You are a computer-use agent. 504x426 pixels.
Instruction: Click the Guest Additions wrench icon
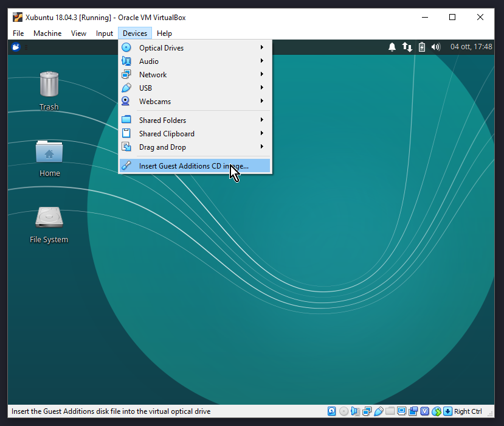(126, 166)
